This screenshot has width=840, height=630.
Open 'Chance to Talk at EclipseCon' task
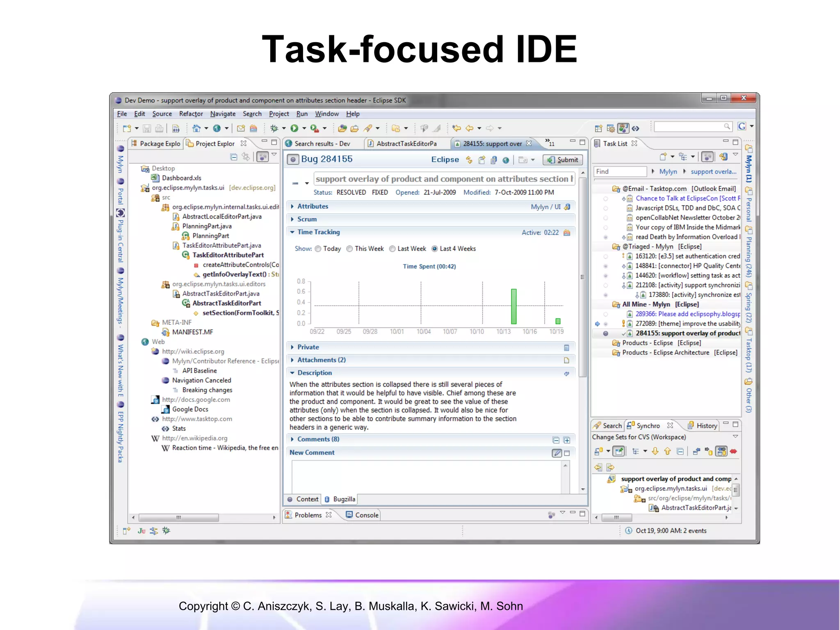[687, 199]
